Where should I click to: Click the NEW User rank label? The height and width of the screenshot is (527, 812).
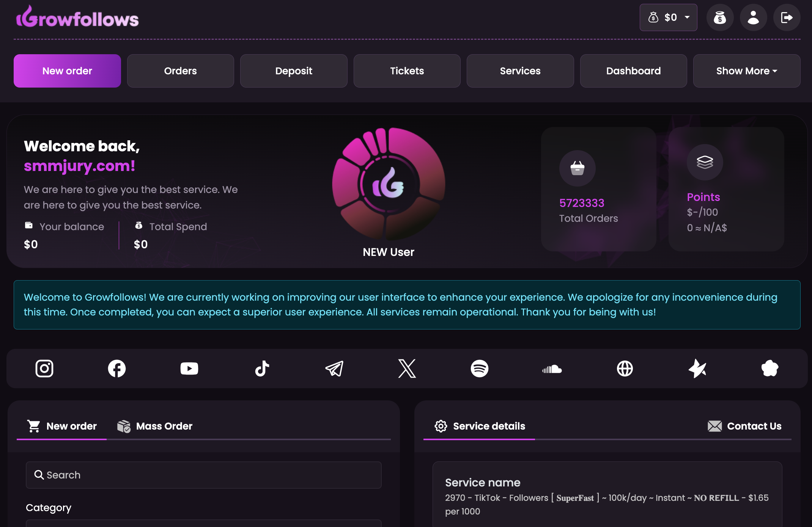(389, 252)
